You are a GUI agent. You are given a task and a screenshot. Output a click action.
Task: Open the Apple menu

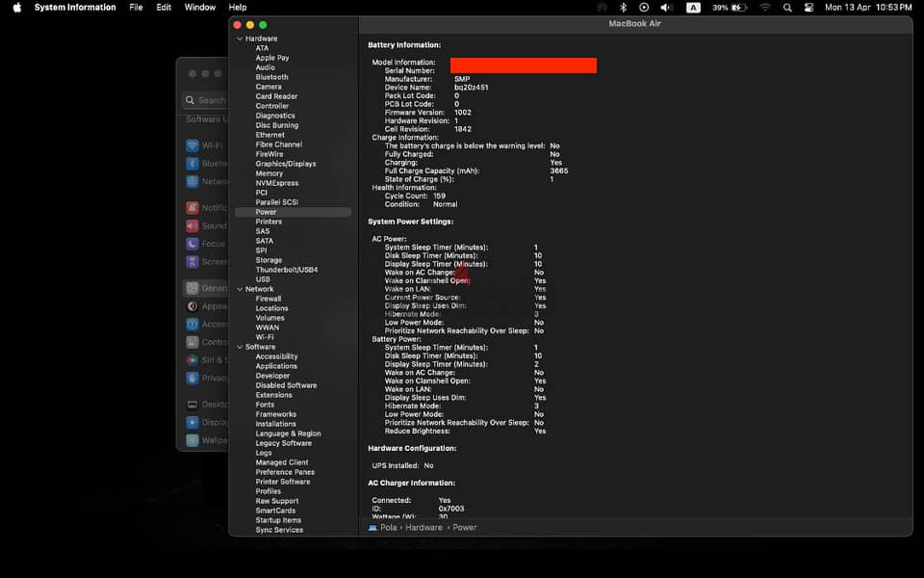pyautogui.click(x=17, y=7)
